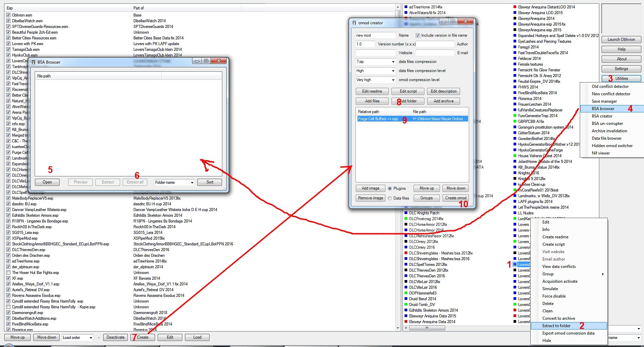This screenshot has height=347, width=644.
Task: Click BSA Browser window title icon
Action: [33, 62]
